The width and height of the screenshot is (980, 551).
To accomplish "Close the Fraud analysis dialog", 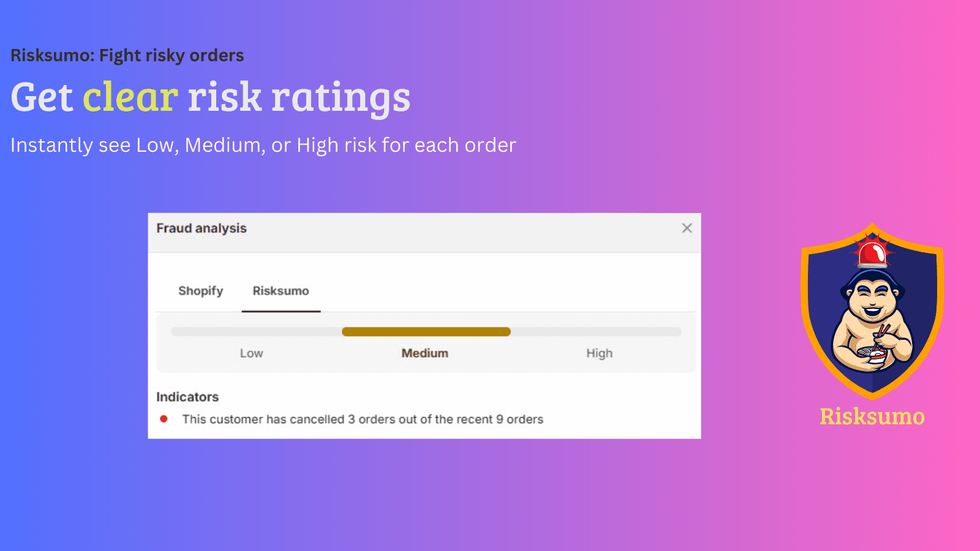I will tap(687, 228).
